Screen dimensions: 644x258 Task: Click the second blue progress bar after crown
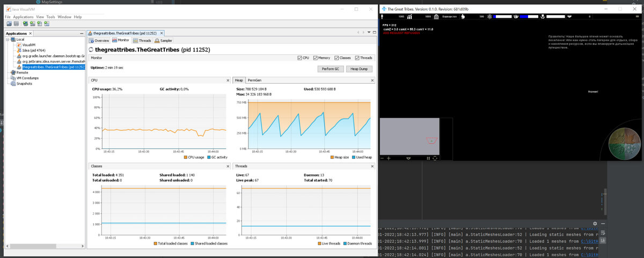[x=529, y=17]
